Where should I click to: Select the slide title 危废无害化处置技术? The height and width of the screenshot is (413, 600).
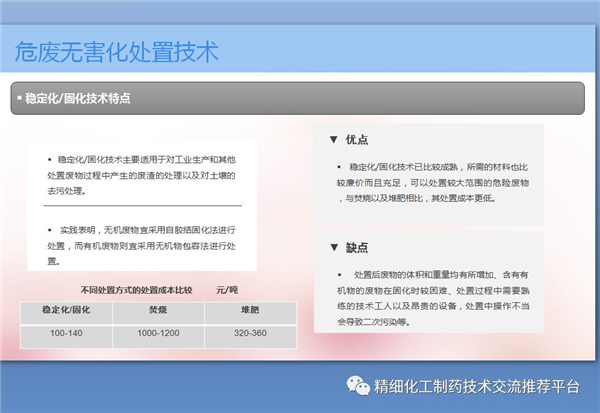(x=116, y=51)
